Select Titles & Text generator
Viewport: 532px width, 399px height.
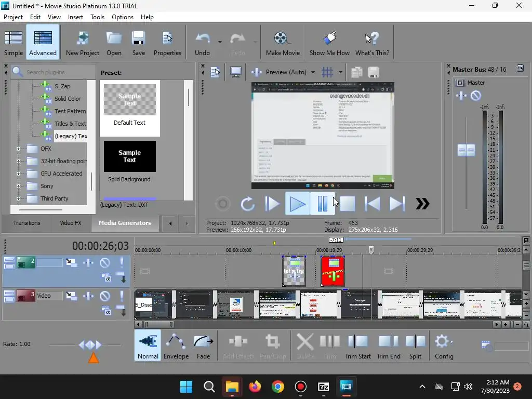pos(70,124)
